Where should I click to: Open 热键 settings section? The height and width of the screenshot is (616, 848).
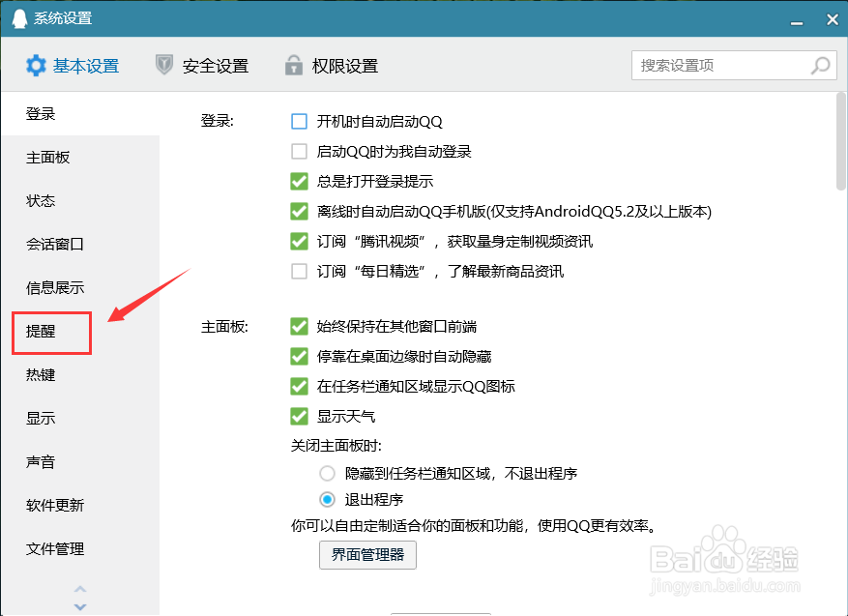click(x=80, y=375)
